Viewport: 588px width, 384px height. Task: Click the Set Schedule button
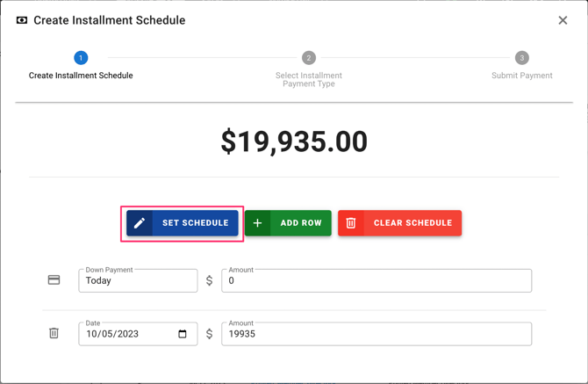[183, 223]
